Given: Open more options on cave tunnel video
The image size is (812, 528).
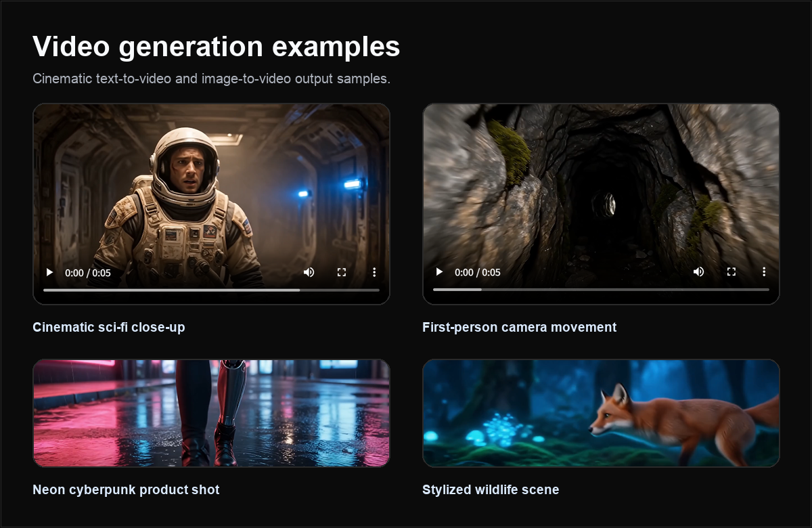Looking at the screenshot, I should click(764, 272).
